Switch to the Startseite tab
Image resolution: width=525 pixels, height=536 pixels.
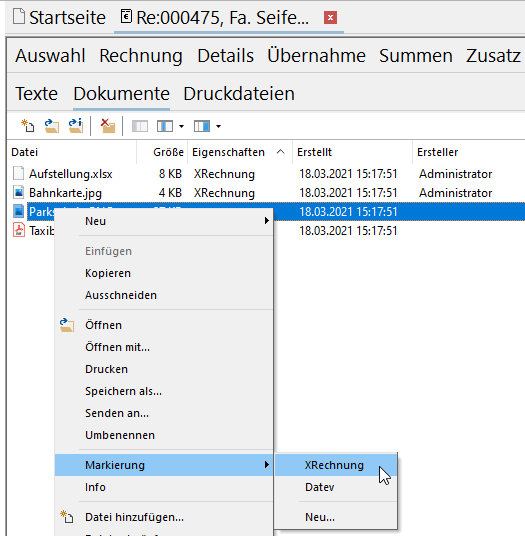[59, 17]
